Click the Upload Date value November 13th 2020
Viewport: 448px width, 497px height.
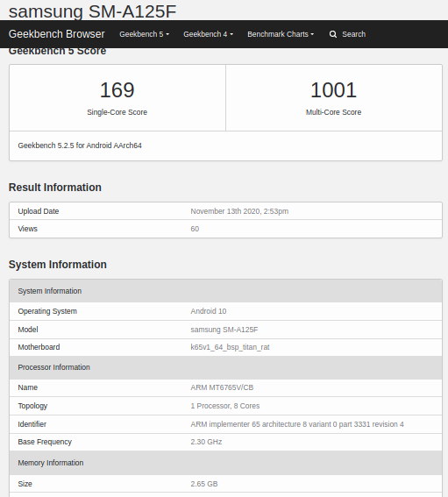pos(239,211)
